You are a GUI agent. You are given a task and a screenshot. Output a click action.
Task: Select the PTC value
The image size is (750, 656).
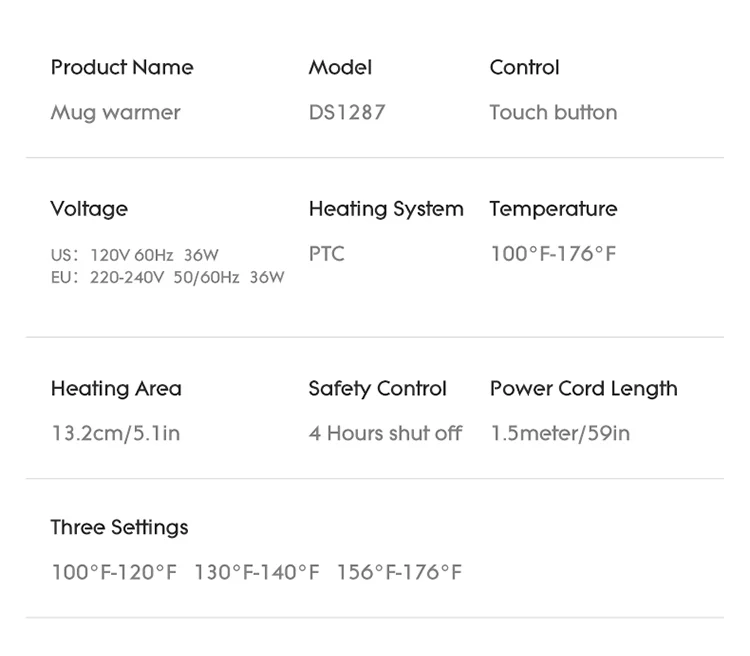(327, 254)
